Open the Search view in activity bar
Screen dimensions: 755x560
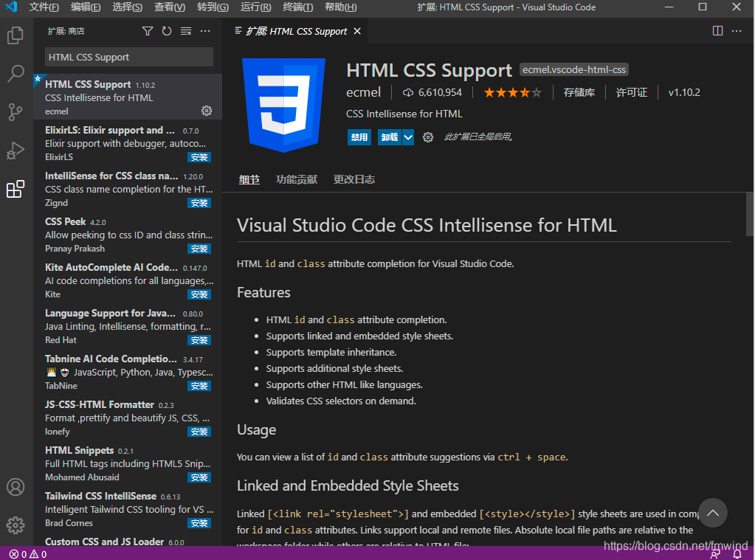15,74
